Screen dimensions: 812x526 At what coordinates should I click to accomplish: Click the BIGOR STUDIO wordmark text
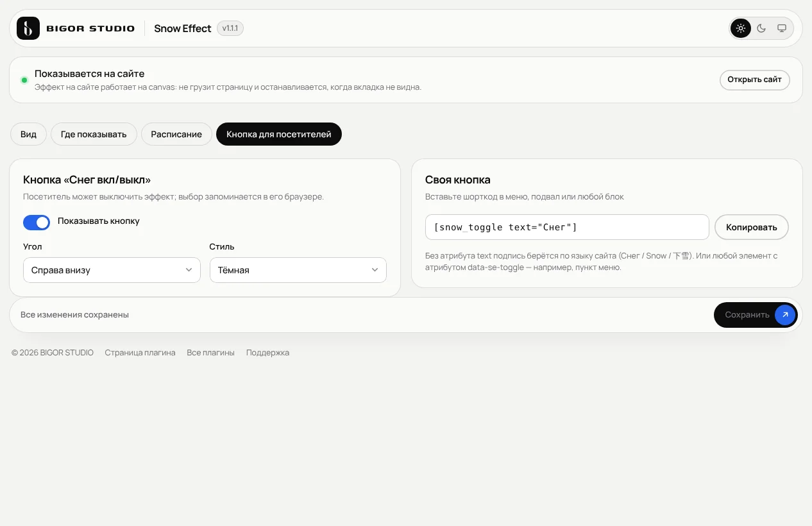(90, 28)
